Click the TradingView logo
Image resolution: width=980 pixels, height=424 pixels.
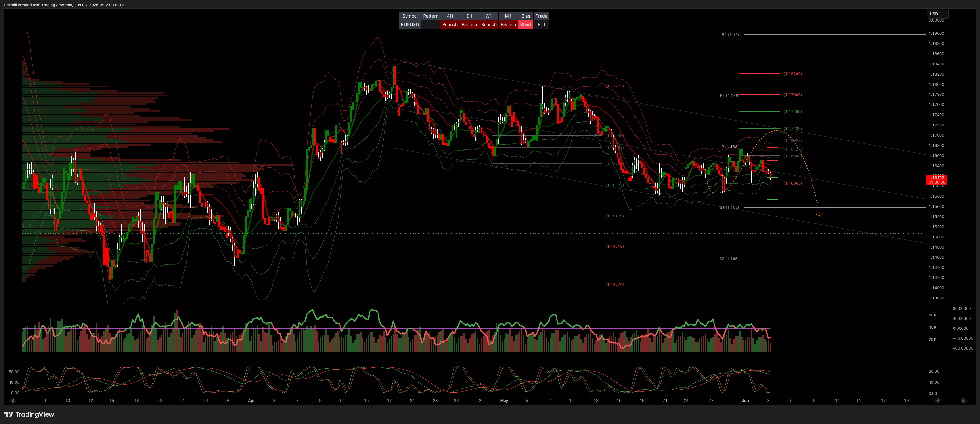tap(29, 414)
